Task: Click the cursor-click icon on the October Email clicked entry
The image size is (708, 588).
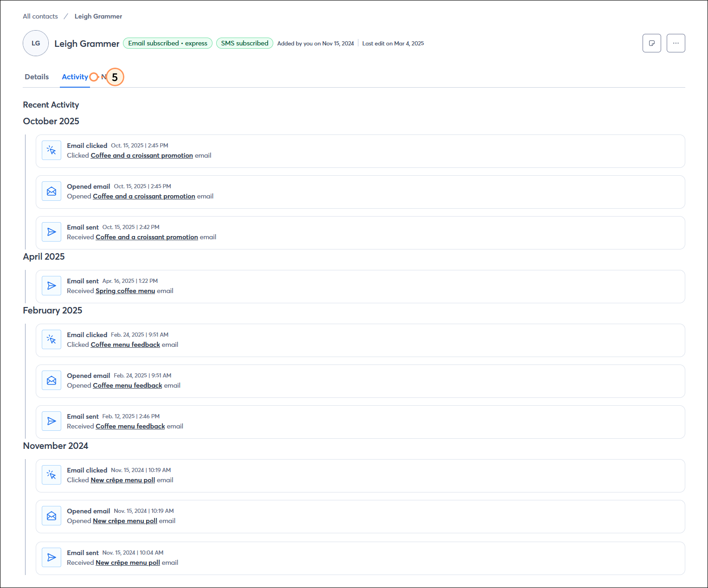Action: point(51,150)
